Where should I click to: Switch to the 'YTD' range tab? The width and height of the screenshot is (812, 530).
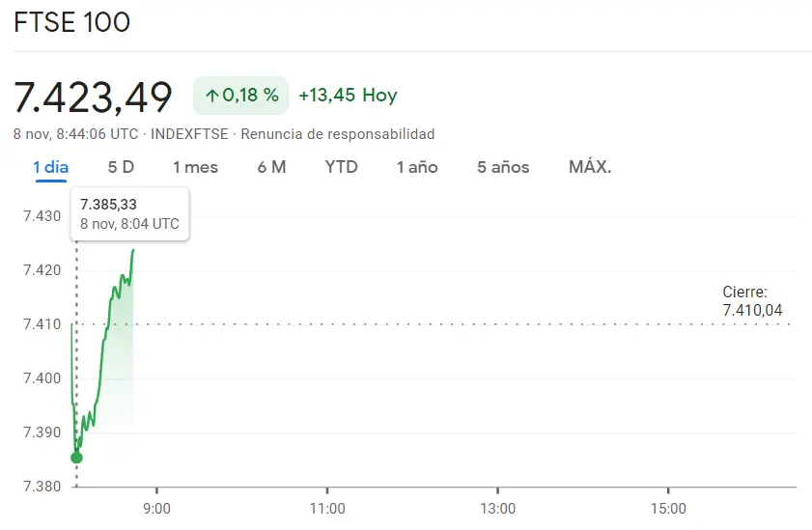click(341, 167)
